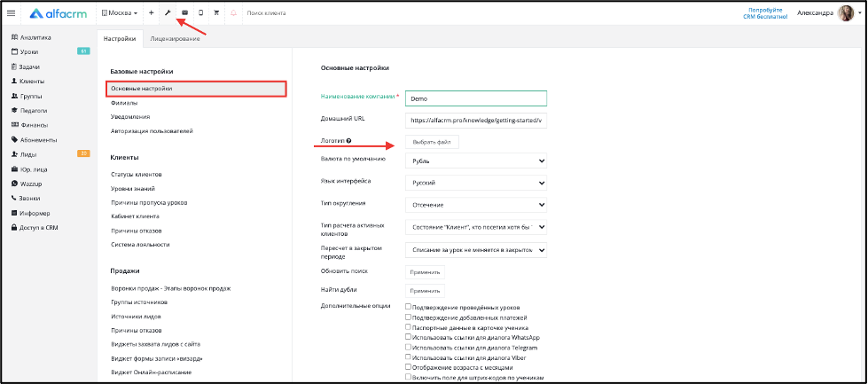Open Филиалы in base settings
The image size is (868, 384).
pyautogui.click(x=124, y=103)
